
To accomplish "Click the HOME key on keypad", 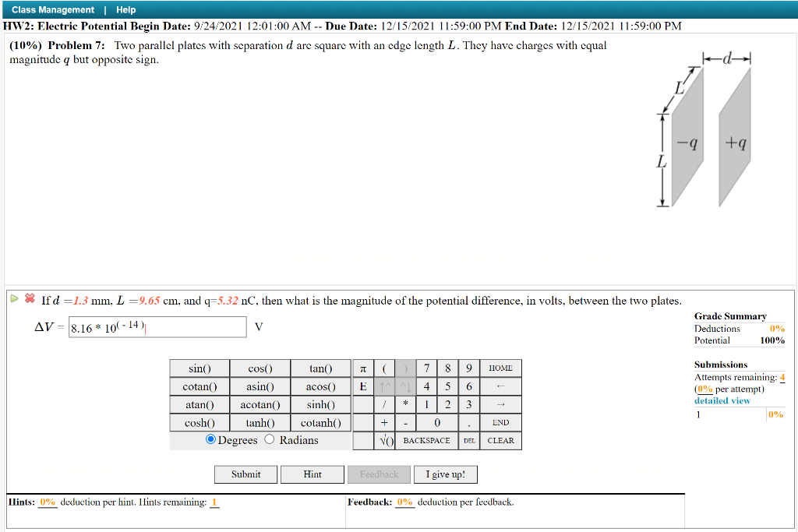I will click(x=501, y=368).
